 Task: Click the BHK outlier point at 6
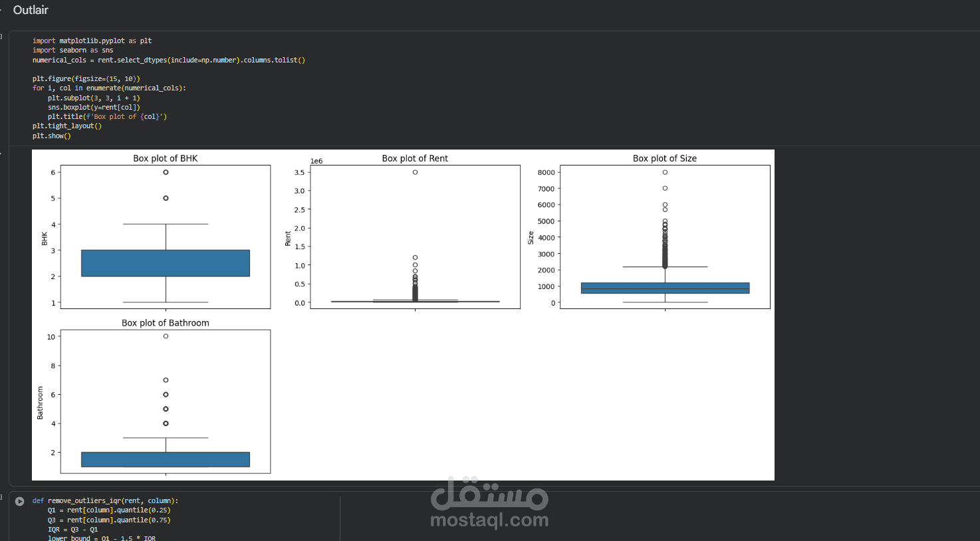pos(166,172)
